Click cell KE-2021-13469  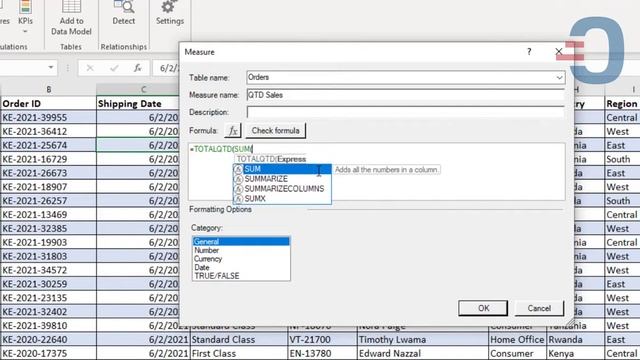(49, 215)
